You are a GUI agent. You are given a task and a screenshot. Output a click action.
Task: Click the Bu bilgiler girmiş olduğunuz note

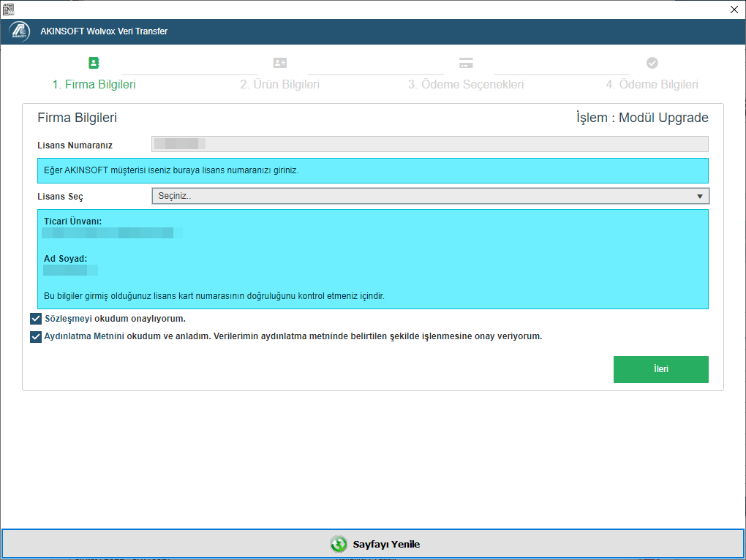pyautogui.click(x=214, y=295)
